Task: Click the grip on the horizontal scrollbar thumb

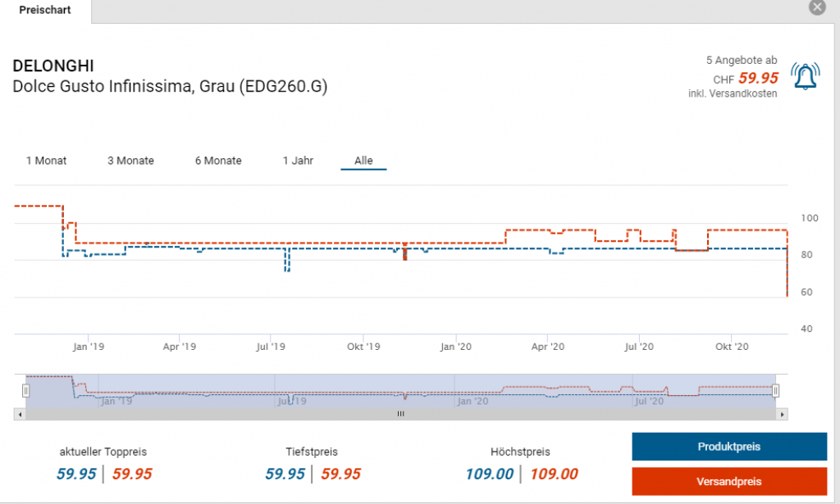Action: pos(401,414)
